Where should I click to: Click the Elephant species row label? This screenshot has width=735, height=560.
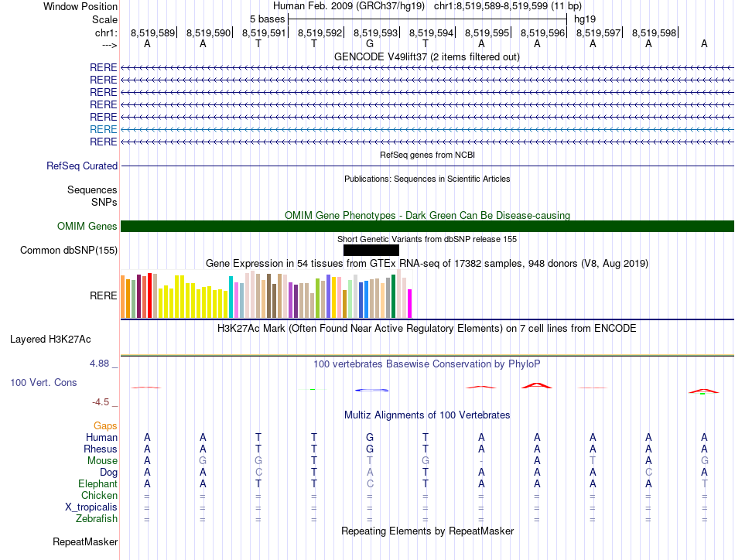(98, 483)
